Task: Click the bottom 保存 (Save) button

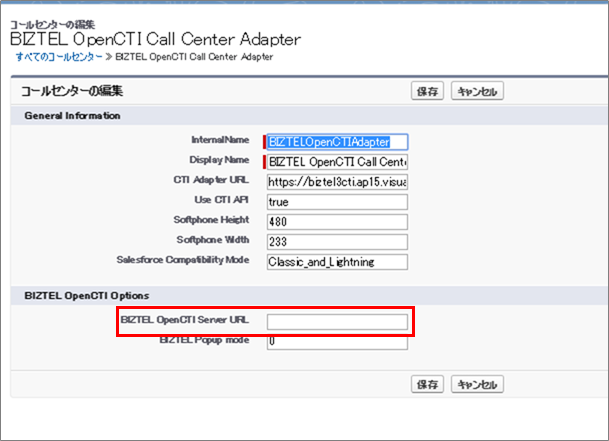Action: (x=427, y=384)
